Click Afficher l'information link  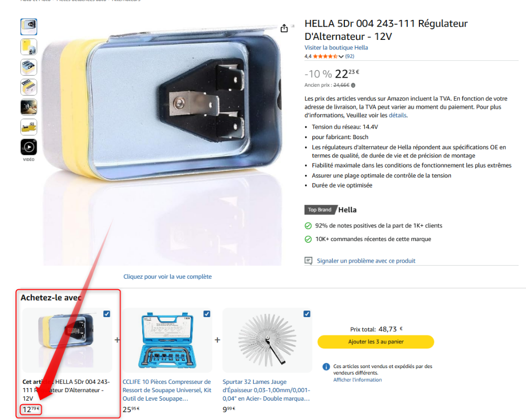[x=357, y=380]
